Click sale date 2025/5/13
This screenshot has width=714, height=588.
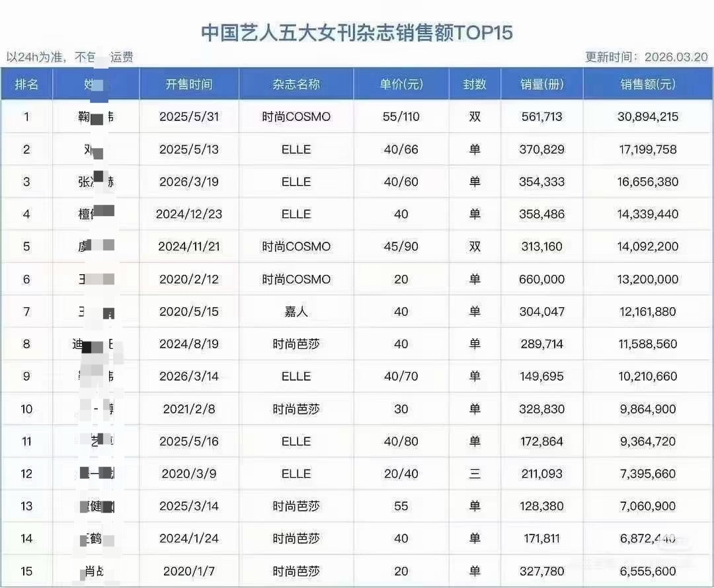(189, 149)
